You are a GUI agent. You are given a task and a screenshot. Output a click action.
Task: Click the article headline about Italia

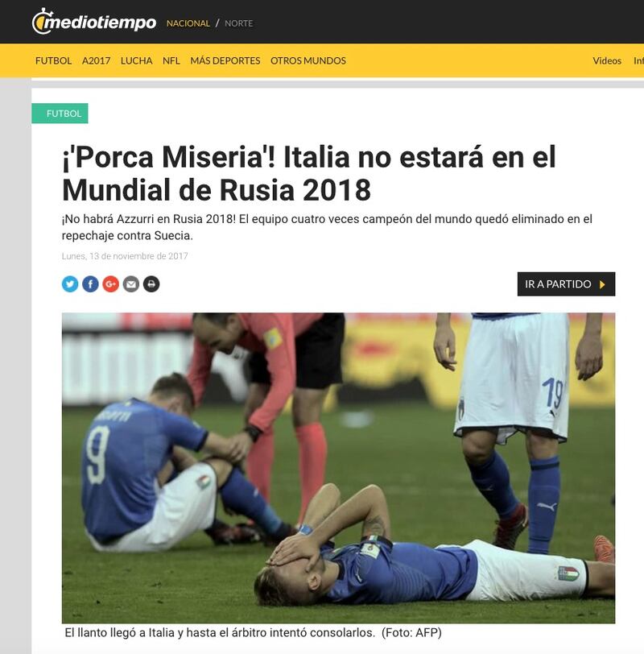tap(309, 173)
